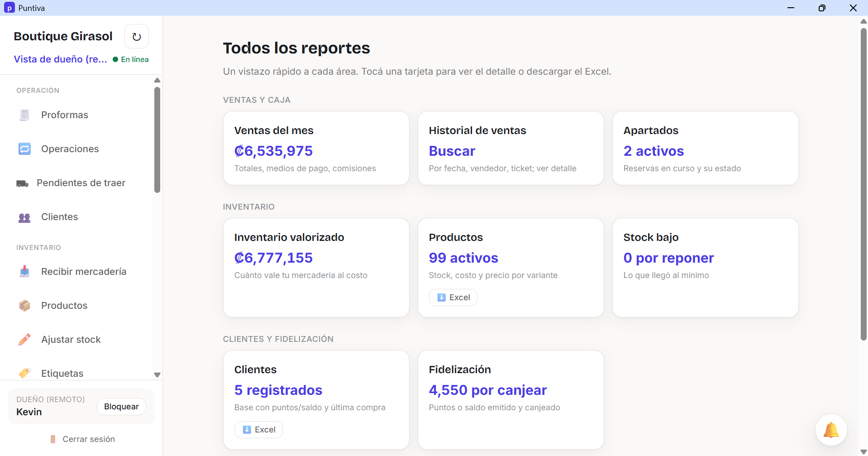Click the sidebar scroll up arrow
The width and height of the screenshot is (868, 456).
pos(157,80)
